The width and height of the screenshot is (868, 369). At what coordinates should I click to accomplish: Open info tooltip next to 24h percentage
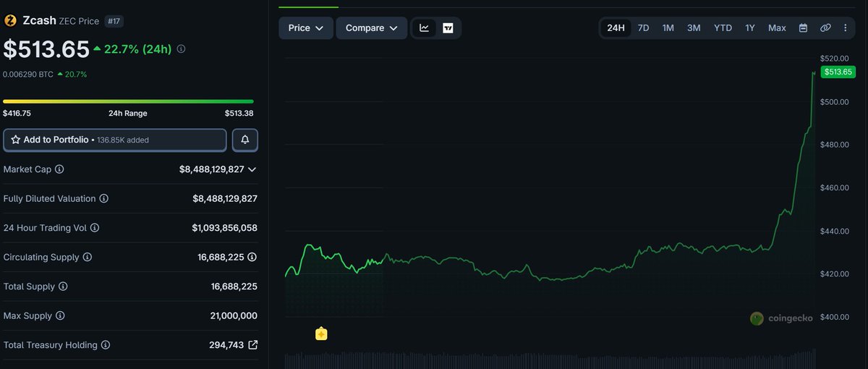[181, 49]
